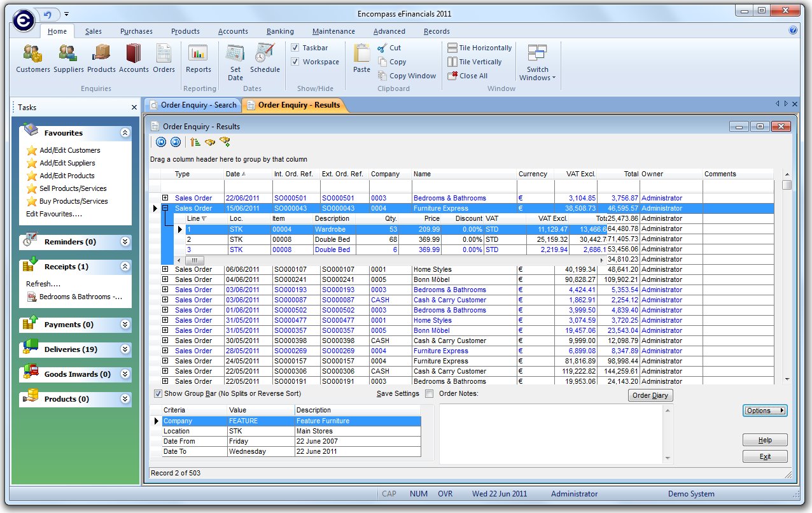
Task: Open Customers enquiry icon in ribbon
Action: (x=32, y=59)
